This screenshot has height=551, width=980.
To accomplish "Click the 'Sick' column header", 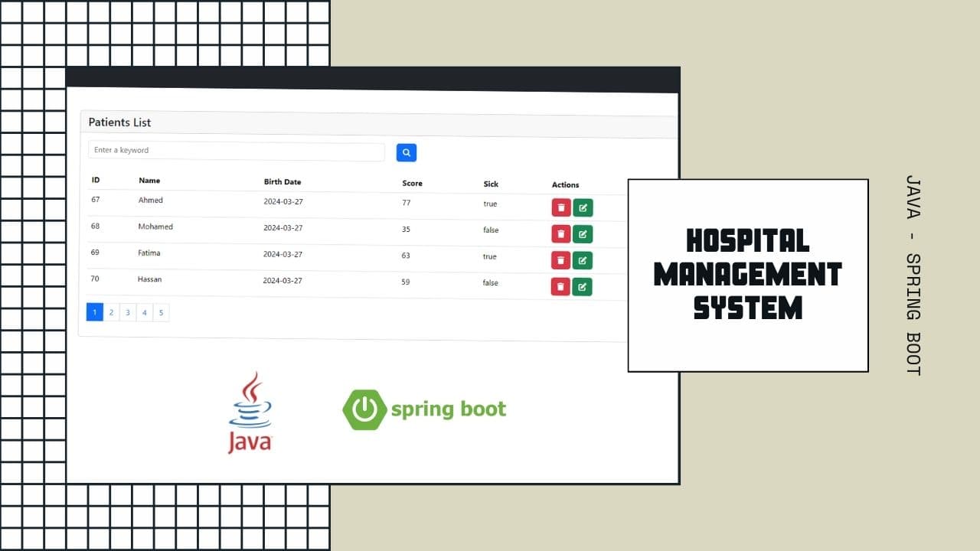I will coord(491,184).
